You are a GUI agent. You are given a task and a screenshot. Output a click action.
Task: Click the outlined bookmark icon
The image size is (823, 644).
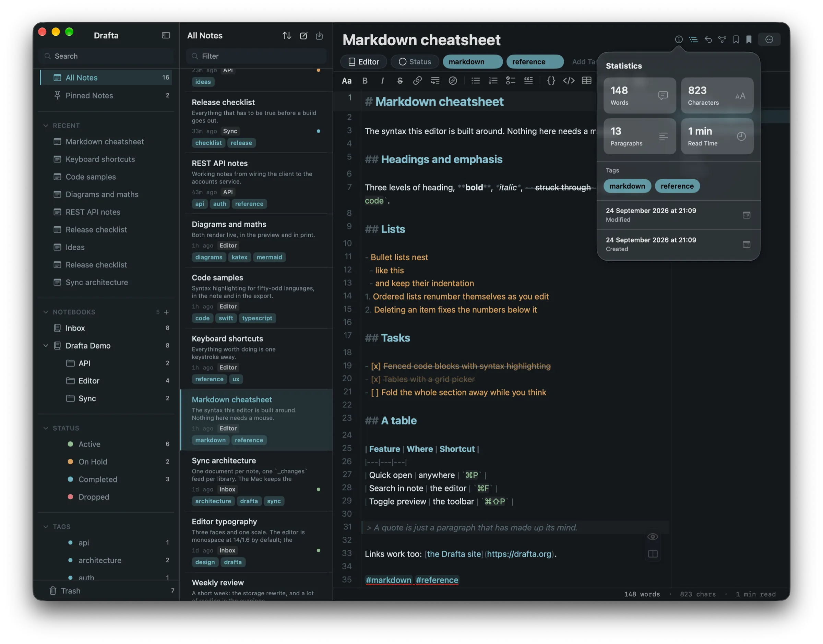click(736, 39)
